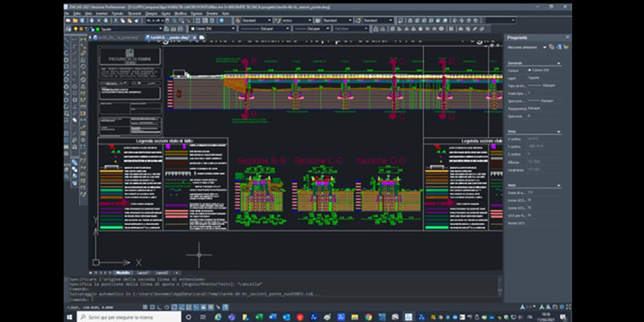
Task: Open the Formato menu
Action: 118,13
